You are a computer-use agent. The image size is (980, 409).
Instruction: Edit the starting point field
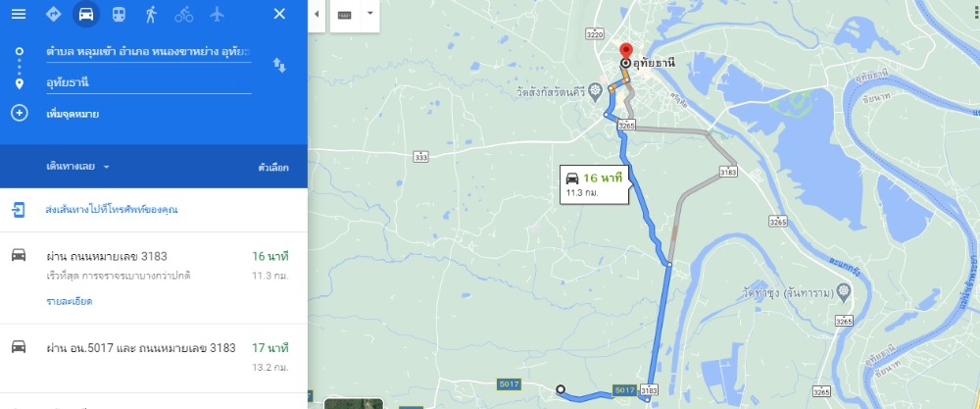point(149,51)
